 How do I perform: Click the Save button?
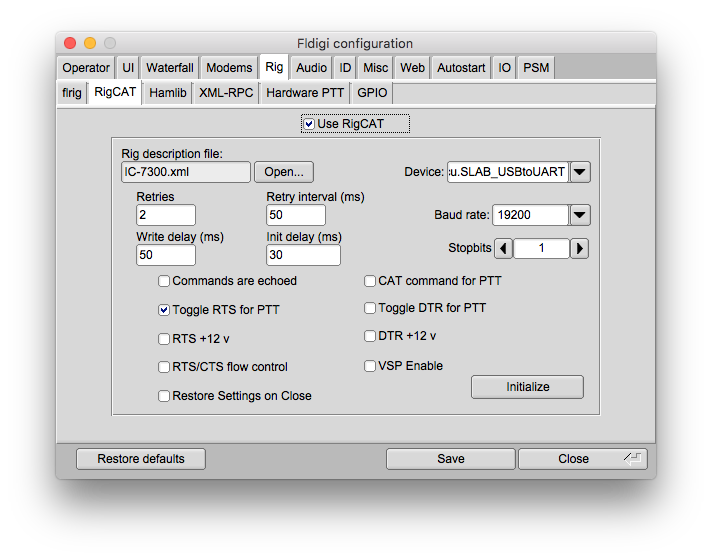point(450,459)
